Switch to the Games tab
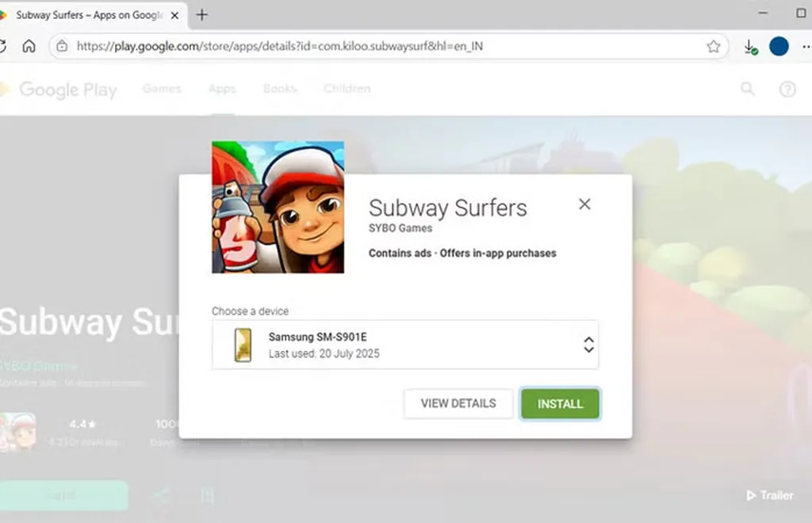 point(162,89)
